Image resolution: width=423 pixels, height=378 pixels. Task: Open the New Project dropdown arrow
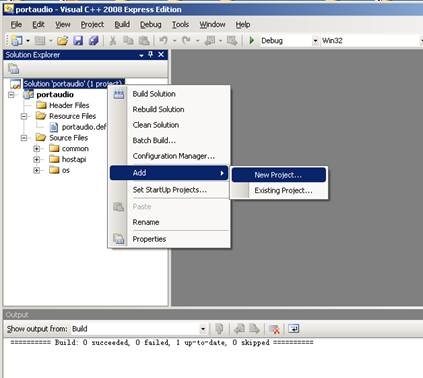click(28, 41)
